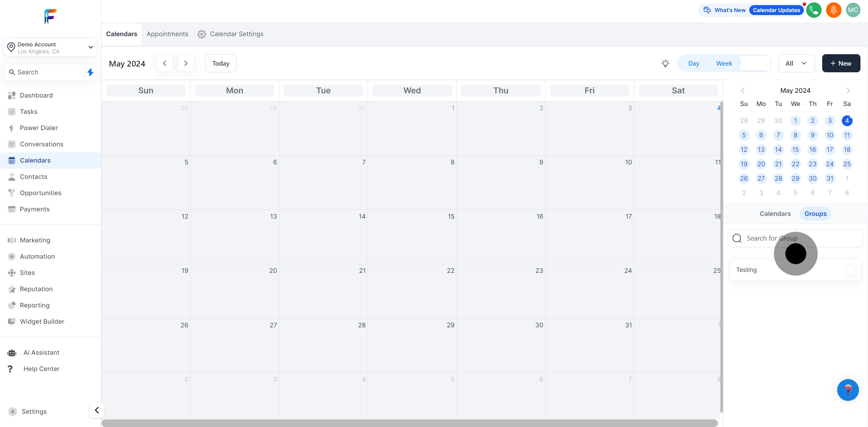Viewport: 868px width, 427px height.
Task: Open Power Dialer from sidebar
Action: (x=39, y=128)
